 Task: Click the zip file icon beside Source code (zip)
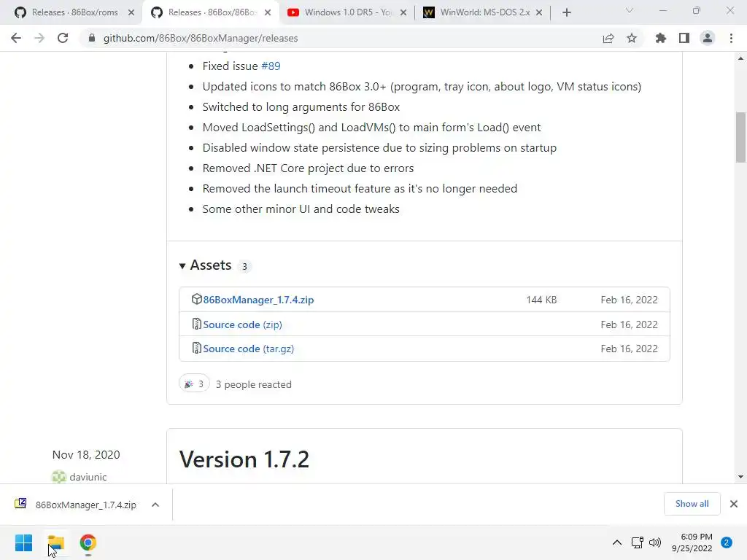point(196,324)
